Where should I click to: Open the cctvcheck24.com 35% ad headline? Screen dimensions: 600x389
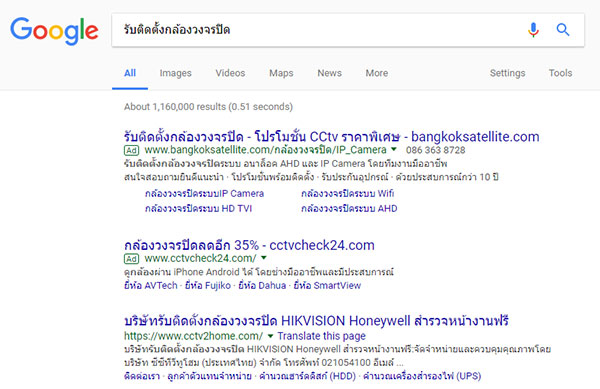(x=249, y=245)
